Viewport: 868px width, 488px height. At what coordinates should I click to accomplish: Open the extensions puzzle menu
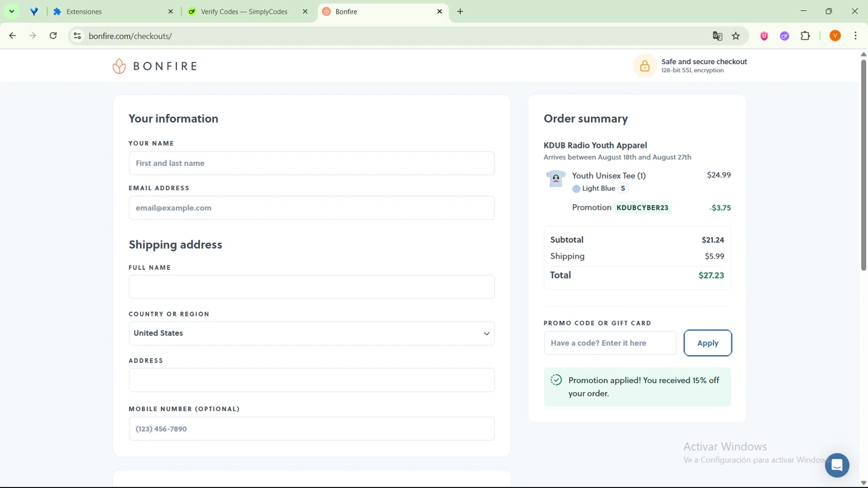[x=805, y=36]
